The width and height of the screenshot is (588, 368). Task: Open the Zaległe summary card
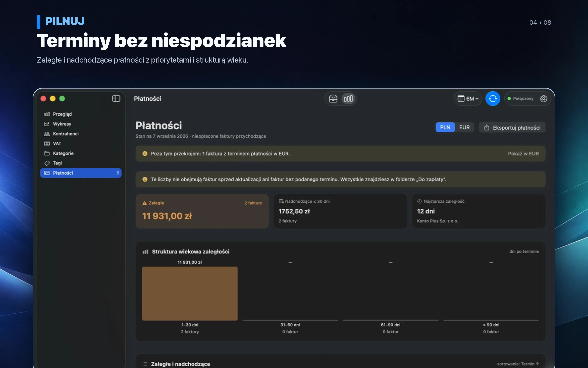[x=202, y=211]
